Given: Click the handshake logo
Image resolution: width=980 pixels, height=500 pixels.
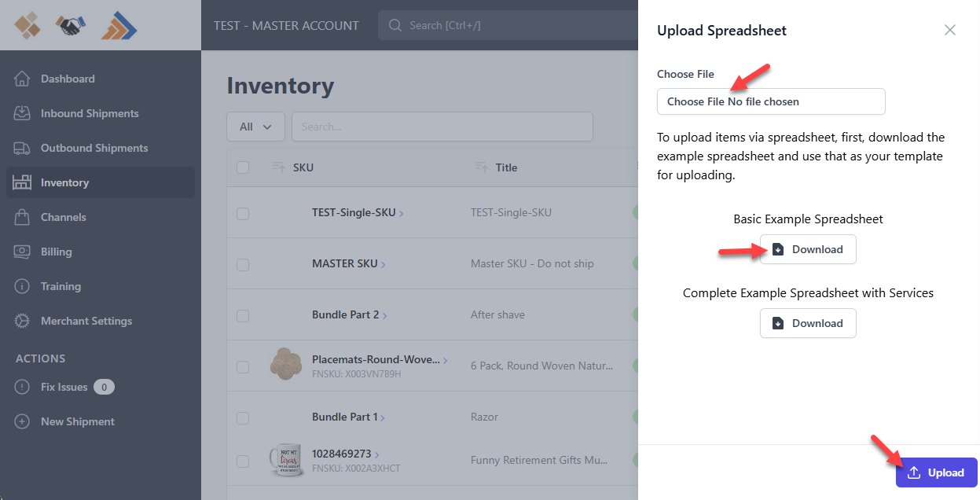Looking at the screenshot, I should pyautogui.click(x=71, y=26).
